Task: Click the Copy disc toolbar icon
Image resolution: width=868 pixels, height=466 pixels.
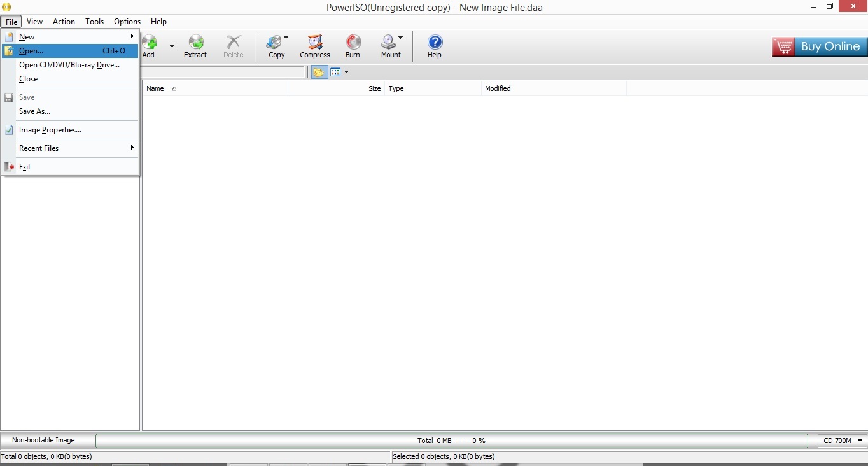Action: (x=274, y=43)
